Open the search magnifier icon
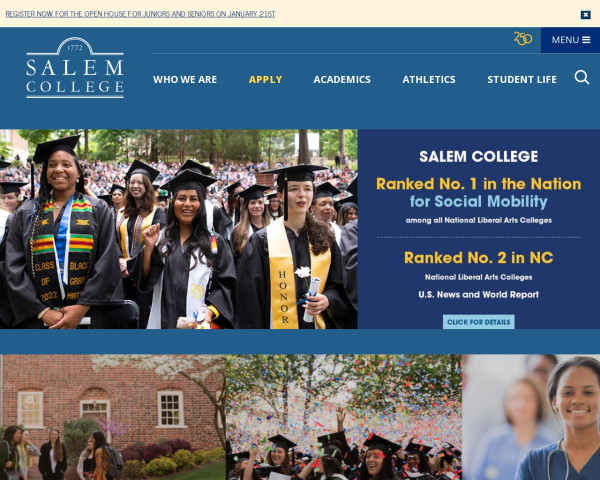 click(x=582, y=77)
